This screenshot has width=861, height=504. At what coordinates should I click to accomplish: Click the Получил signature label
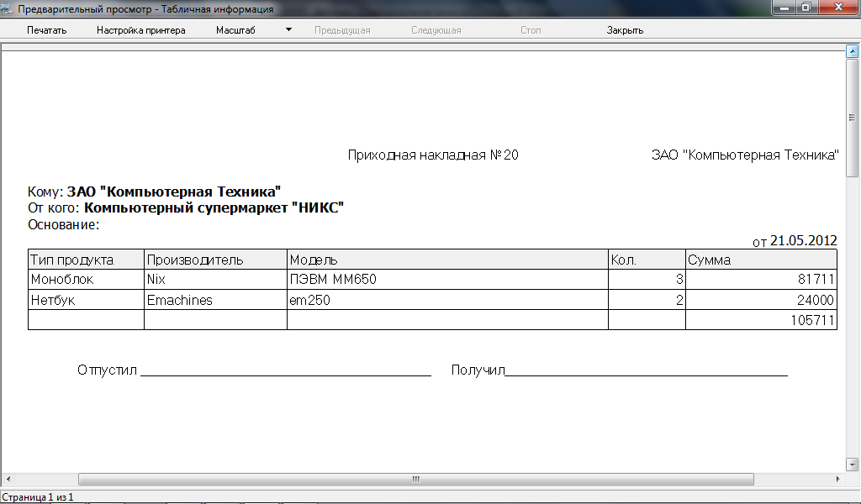[x=478, y=370]
